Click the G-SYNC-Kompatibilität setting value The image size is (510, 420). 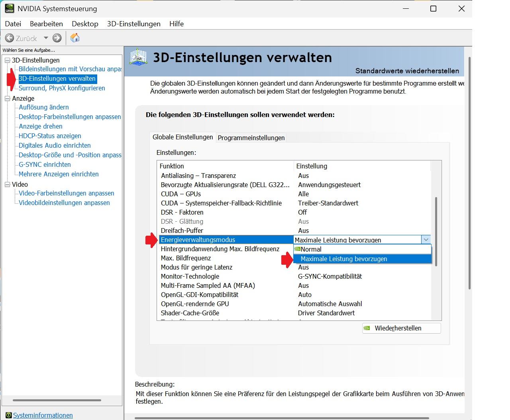coord(330,276)
